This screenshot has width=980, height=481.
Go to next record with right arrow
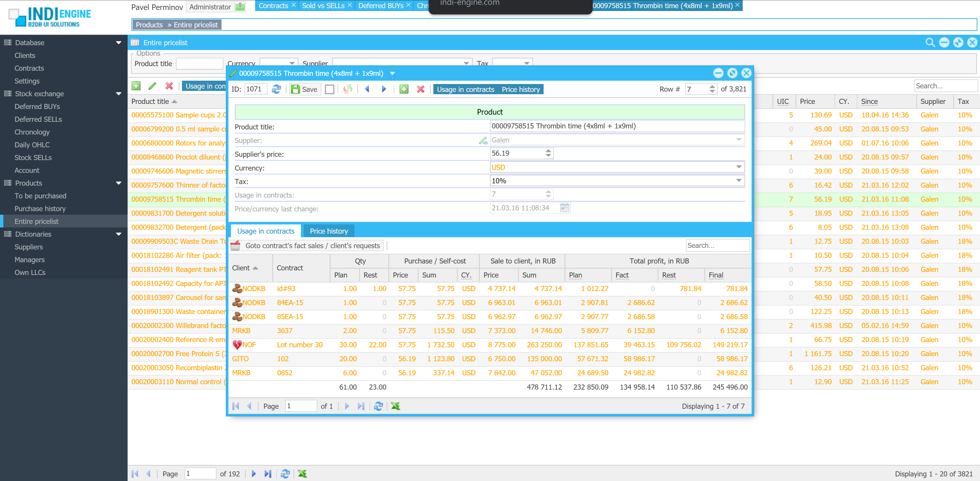(384, 89)
